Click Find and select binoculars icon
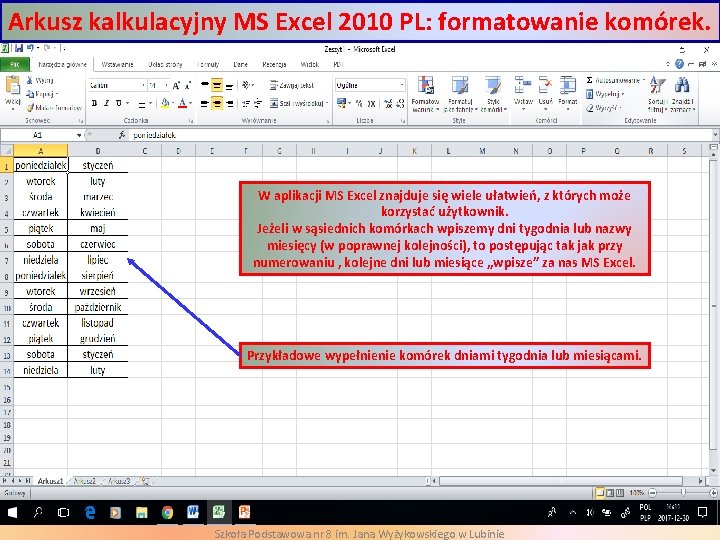The image size is (720, 540). 682,86
